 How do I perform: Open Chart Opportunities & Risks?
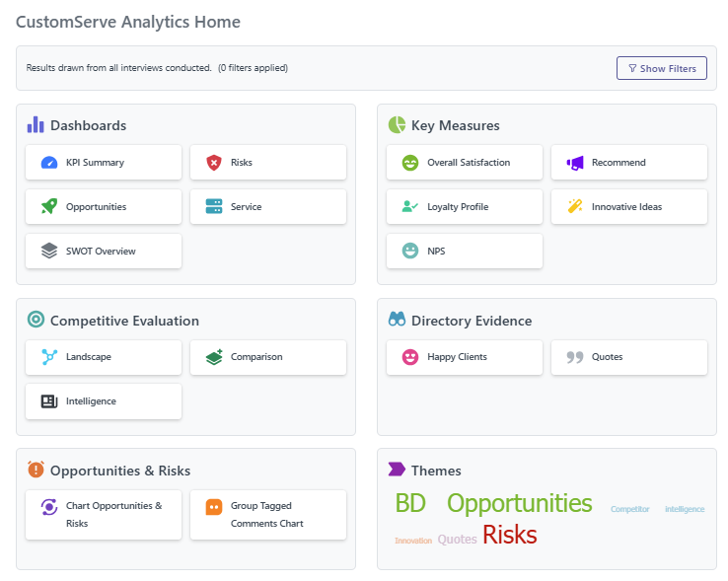pos(104,515)
